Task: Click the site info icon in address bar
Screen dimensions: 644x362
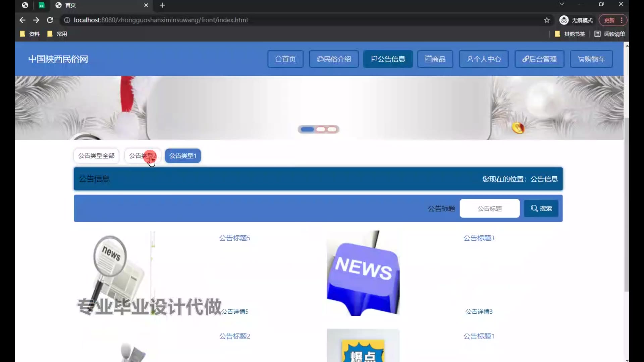Action: click(67, 20)
